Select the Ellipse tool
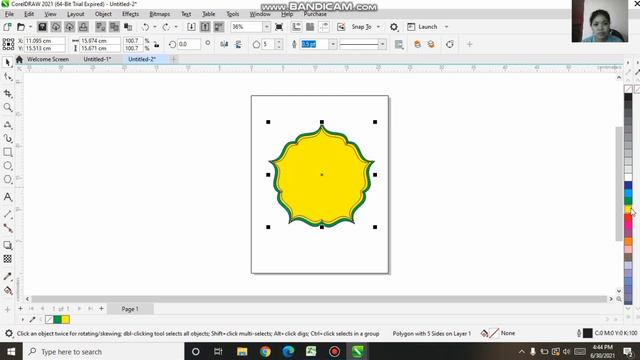The height and width of the screenshot is (360, 640). [7, 166]
